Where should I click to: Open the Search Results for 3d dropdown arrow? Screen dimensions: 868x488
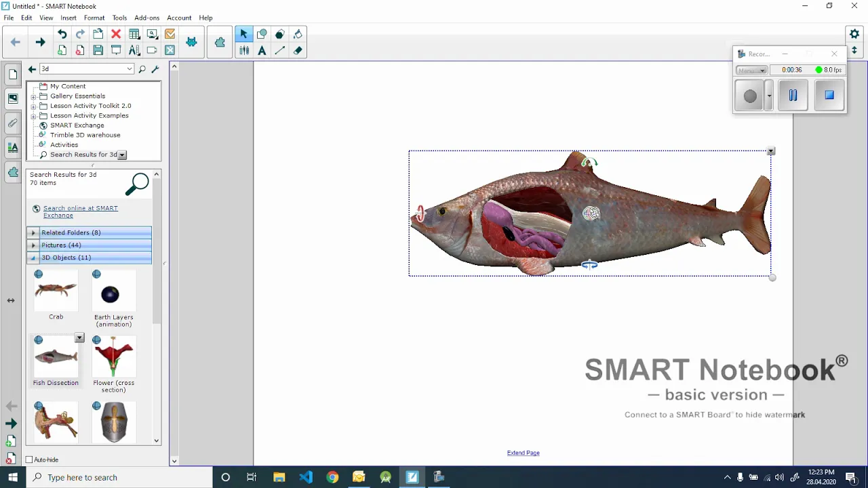click(122, 155)
